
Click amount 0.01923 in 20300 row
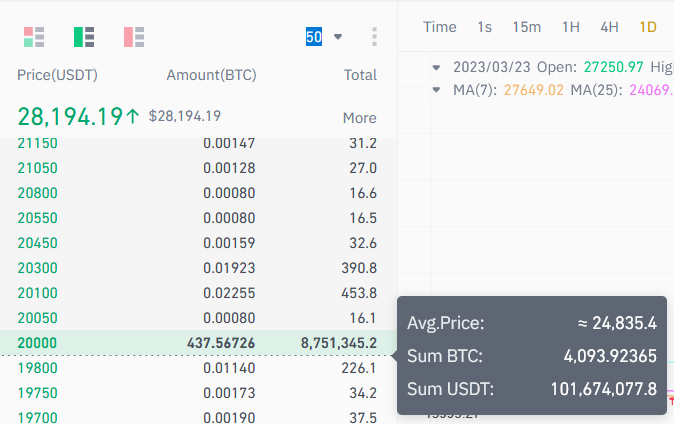tap(229, 268)
